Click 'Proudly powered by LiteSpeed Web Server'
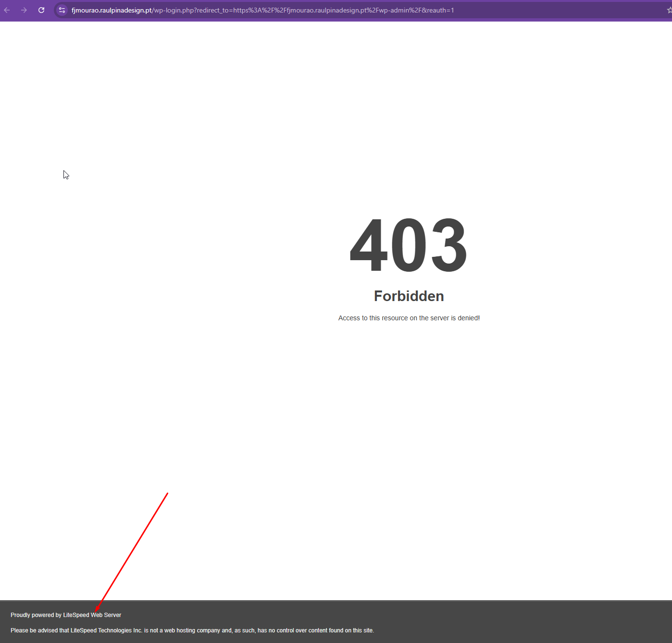 coord(66,615)
